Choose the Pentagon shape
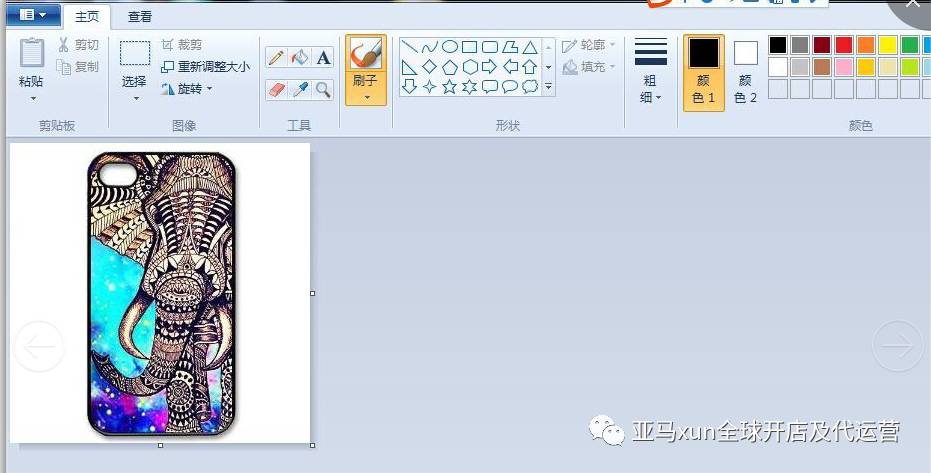Screen dimensions: 931x473 (x=449, y=67)
